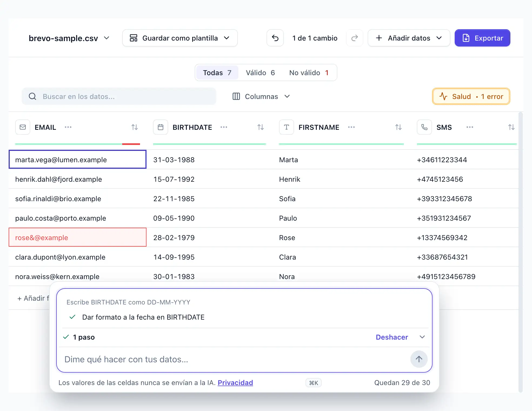Image resolution: width=532 pixels, height=411 pixels.
Task: Open SMS column options menu
Action: click(470, 127)
